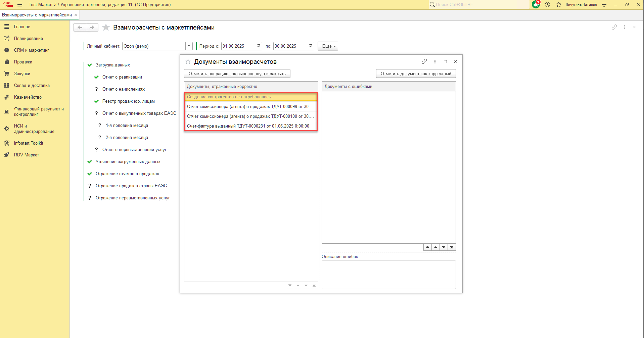Open calendar picker for period start date

point(258,46)
